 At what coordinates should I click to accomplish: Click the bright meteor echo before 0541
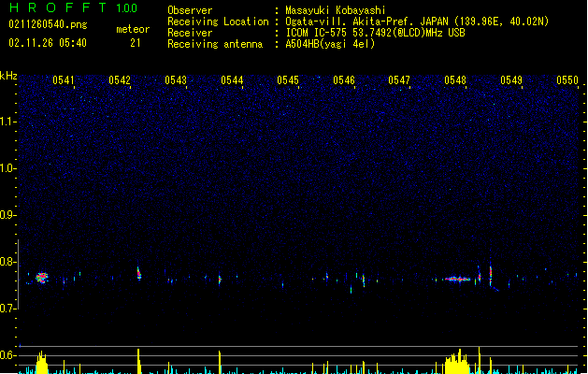(42, 278)
